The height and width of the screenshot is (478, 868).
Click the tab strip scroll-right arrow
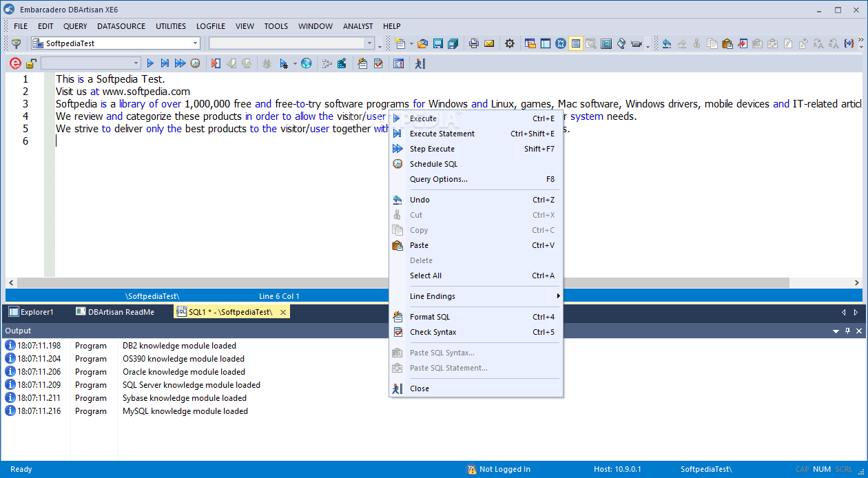[856, 312]
